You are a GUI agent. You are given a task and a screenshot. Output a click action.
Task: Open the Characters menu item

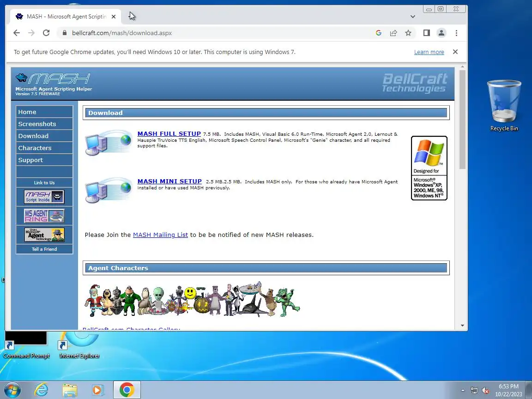pos(44,148)
